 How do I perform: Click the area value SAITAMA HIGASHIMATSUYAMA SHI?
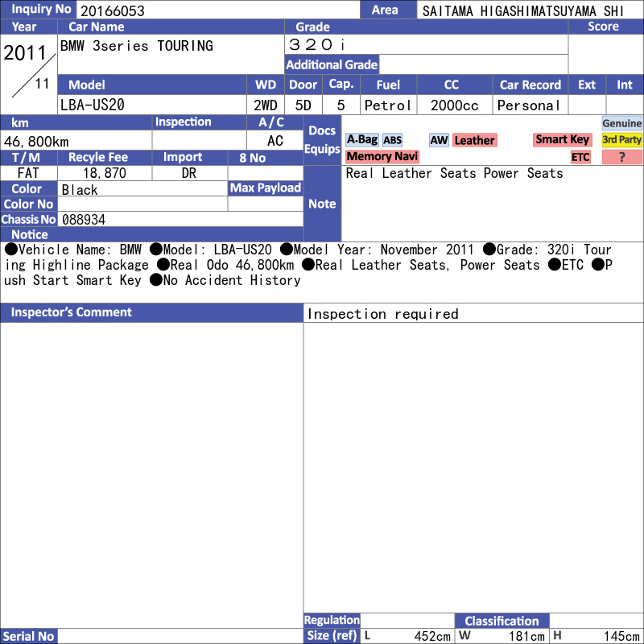523,11
